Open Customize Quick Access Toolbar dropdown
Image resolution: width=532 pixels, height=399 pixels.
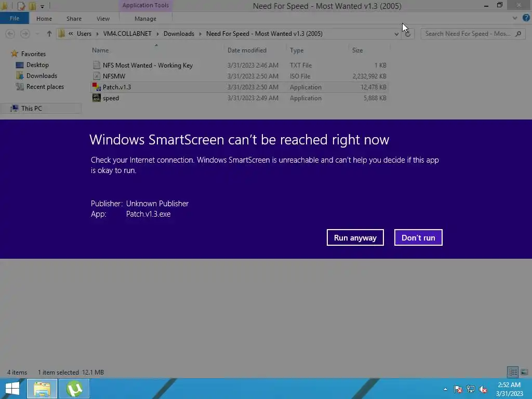tap(42, 6)
